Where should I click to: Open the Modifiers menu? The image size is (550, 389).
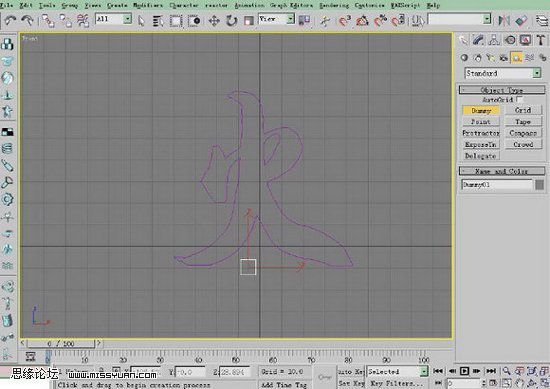click(148, 5)
